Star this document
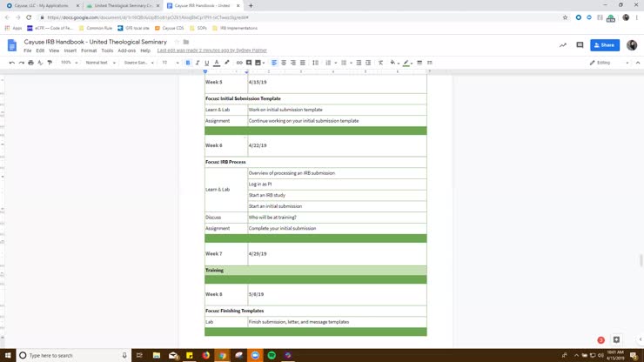 pyautogui.click(x=177, y=42)
